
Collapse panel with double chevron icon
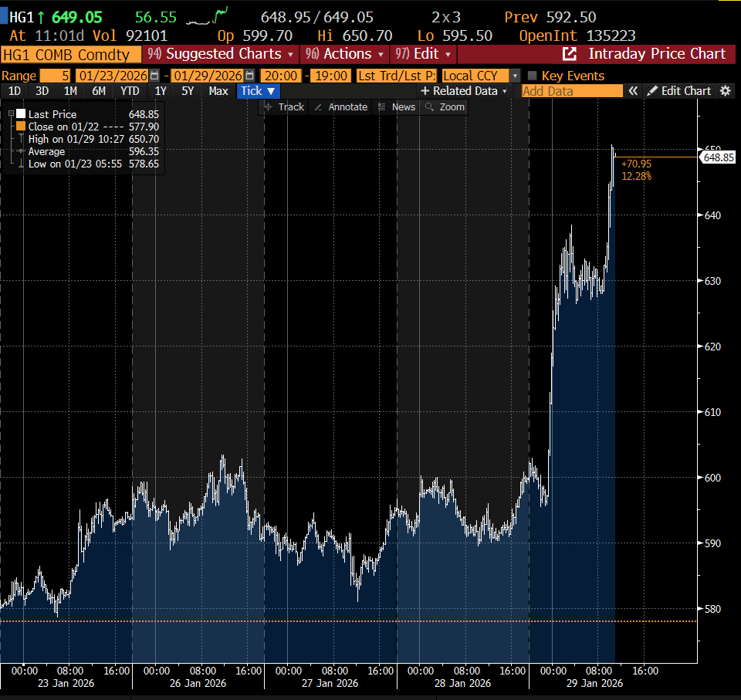coord(633,91)
